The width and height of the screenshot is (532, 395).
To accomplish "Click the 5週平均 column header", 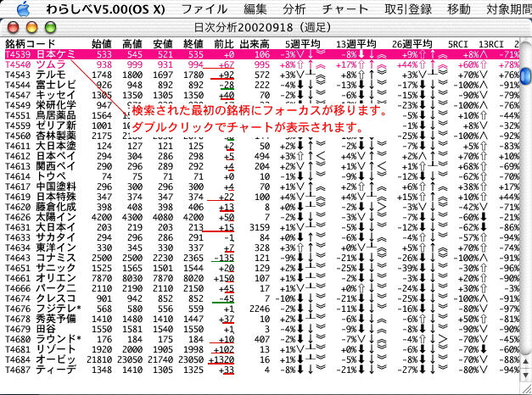I will pos(303,44).
